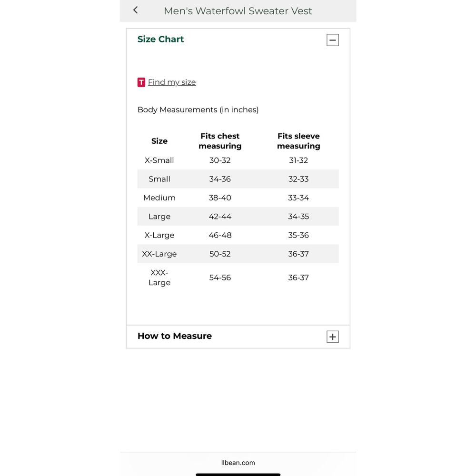Select the Medium size row
The height and width of the screenshot is (476, 476).
click(238, 198)
